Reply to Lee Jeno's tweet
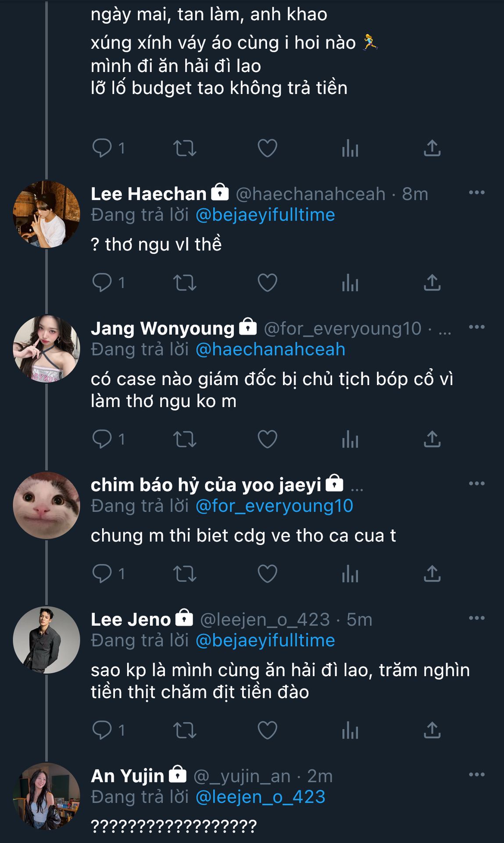The height and width of the screenshot is (843, 504). (x=102, y=730)
